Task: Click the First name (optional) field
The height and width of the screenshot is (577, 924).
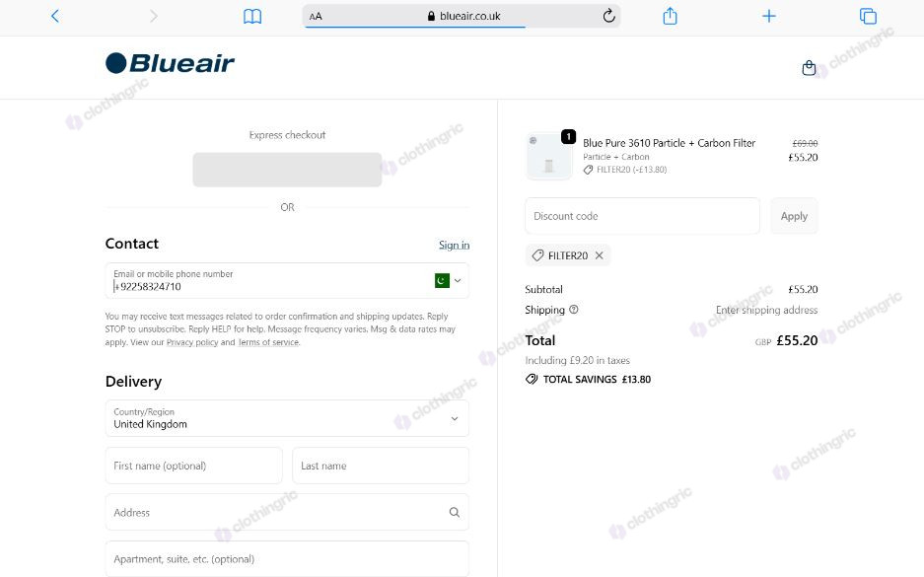Action: 194,466
